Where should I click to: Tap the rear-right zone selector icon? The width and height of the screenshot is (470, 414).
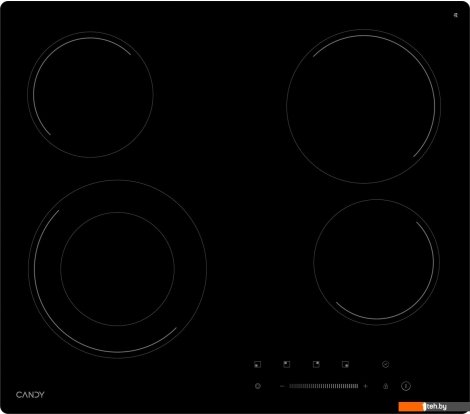(316, 364)
